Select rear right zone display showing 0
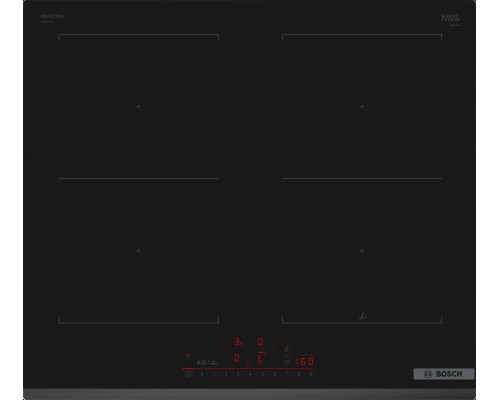500x400 pixels. [x=260, y=342]
